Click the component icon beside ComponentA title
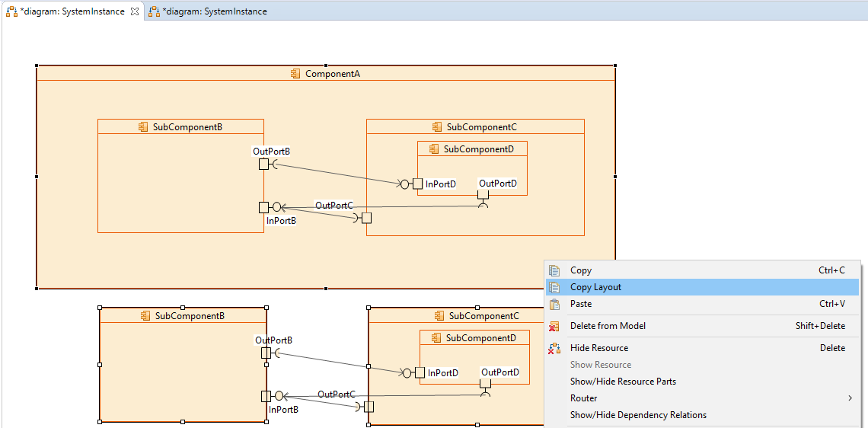The width and height of the screenshot is (868, 428). pos(295,74)
